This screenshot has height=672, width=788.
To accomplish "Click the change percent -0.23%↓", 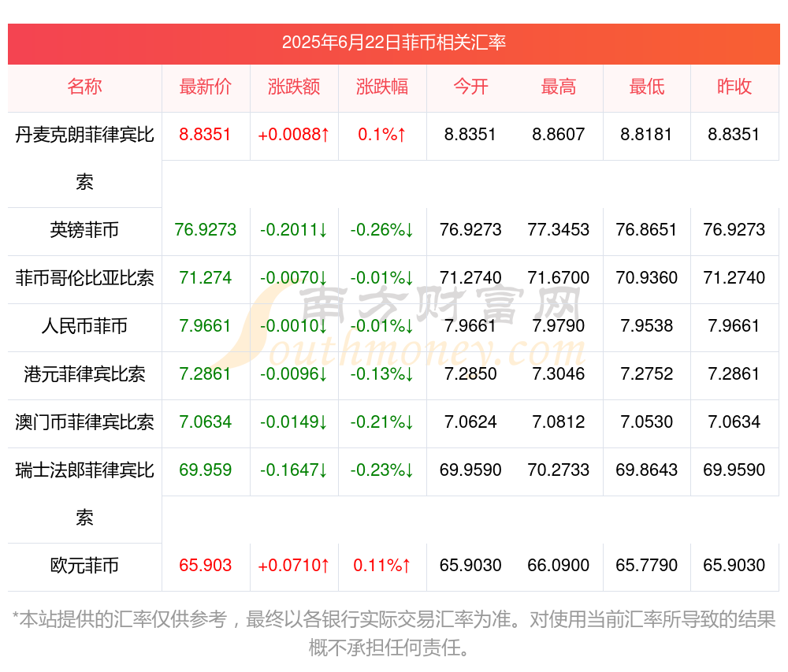I will [382, 470].
